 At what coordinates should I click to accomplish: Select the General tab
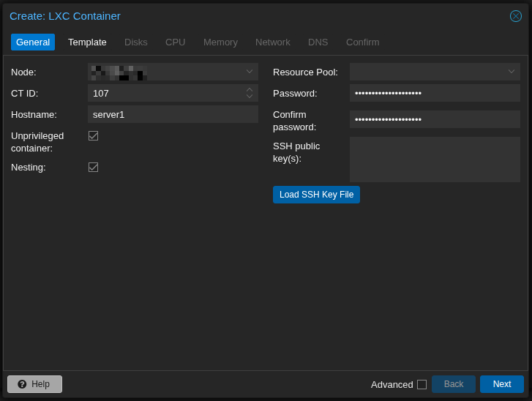[x=33, y=42]
